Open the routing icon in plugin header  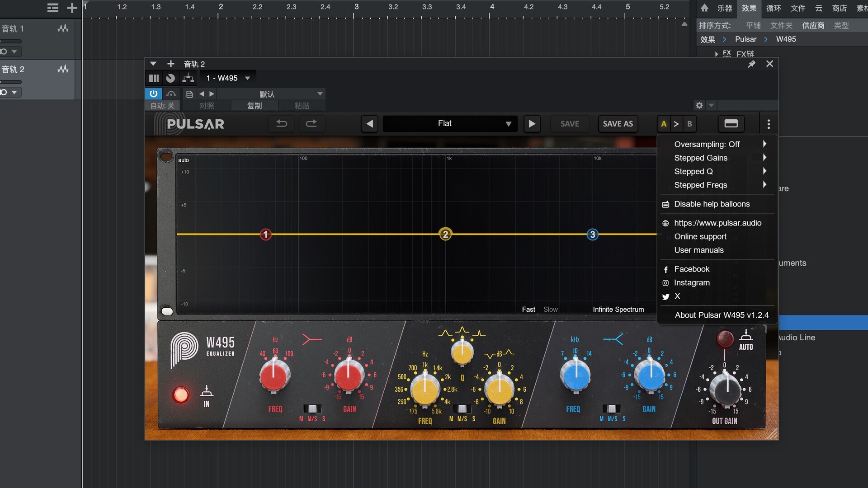[x=188, y=78]
